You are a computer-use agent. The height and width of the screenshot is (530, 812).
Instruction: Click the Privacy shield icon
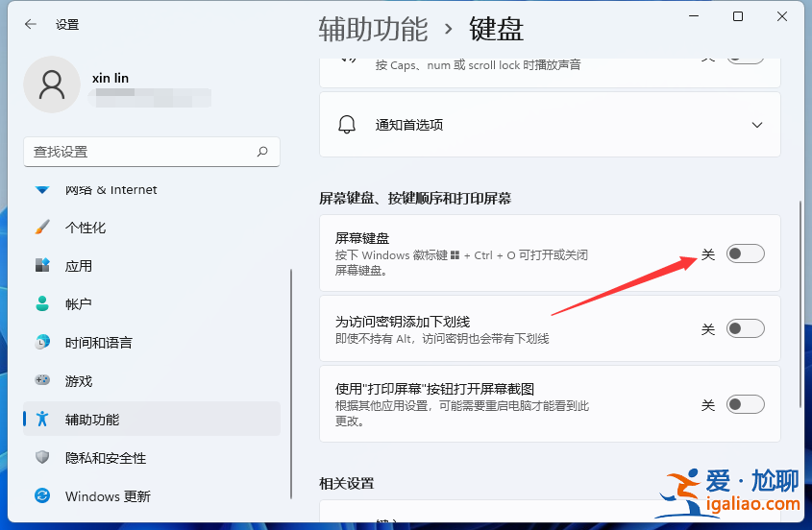coord(42,457)
